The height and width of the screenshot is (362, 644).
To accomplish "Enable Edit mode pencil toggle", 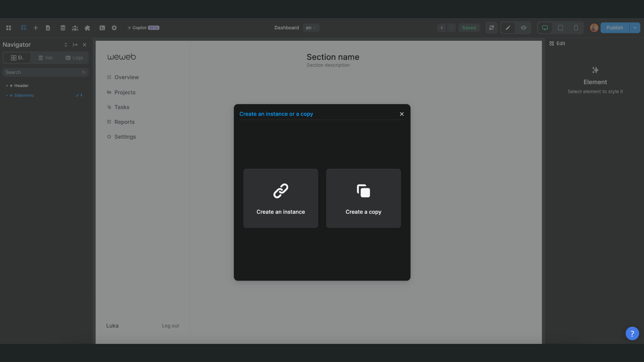I will coord(508,28).
